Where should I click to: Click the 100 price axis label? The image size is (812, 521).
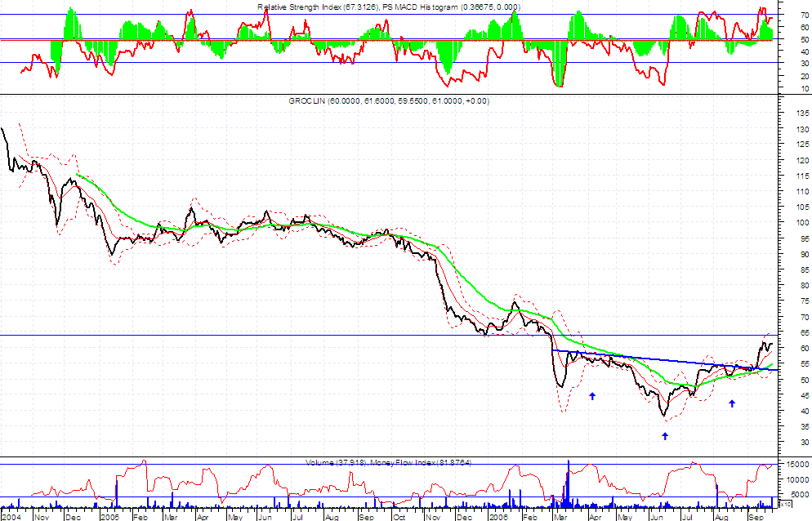tap(792, 223)
